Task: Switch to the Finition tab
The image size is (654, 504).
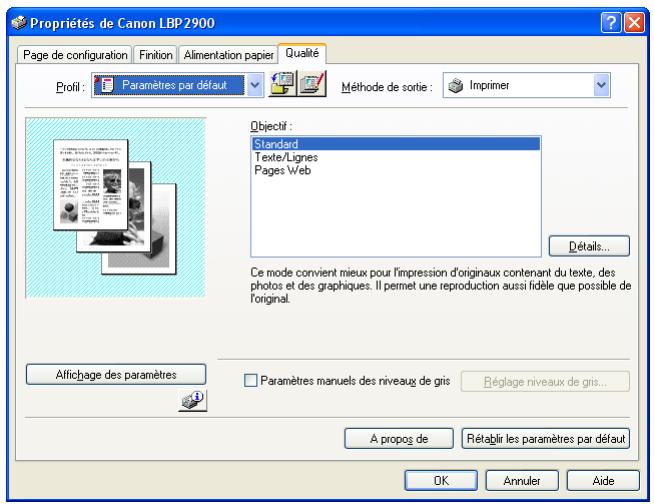Action: pos(156,55)
